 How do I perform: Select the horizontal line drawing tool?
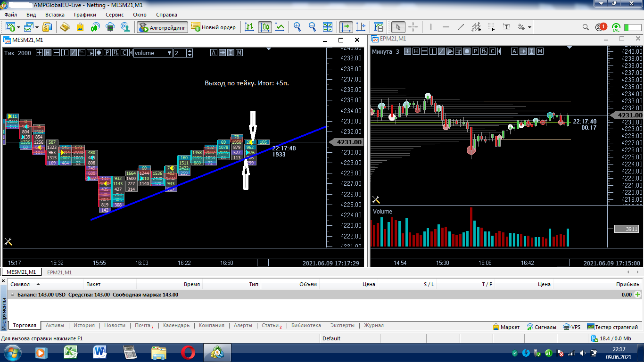click(446, 27)
